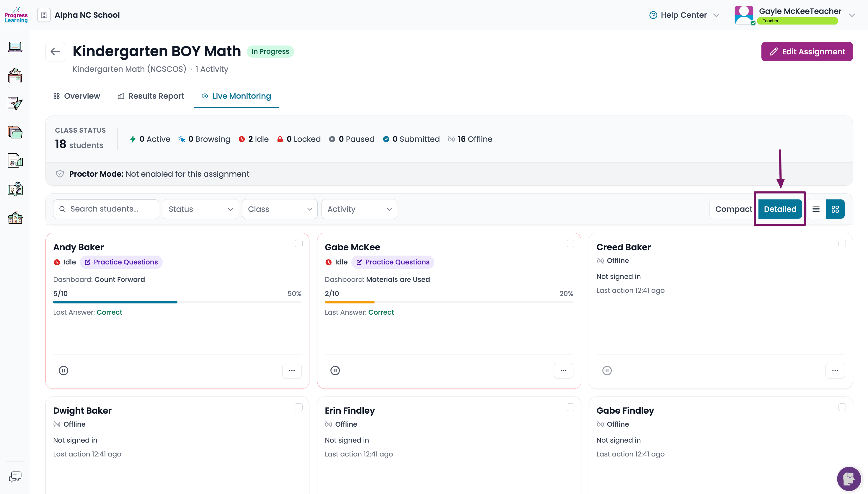Expand the Help Center menu chevron
868x494 pixels.
(x=716, y=15)
